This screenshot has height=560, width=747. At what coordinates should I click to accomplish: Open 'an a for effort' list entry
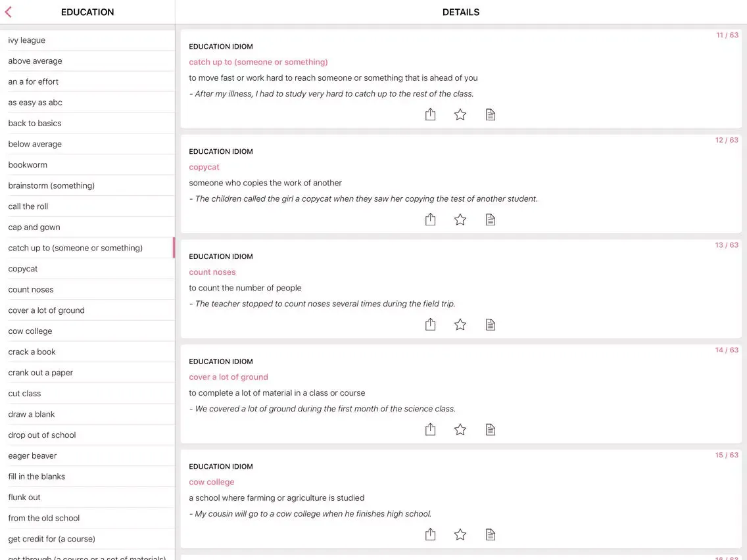[87, 82]
